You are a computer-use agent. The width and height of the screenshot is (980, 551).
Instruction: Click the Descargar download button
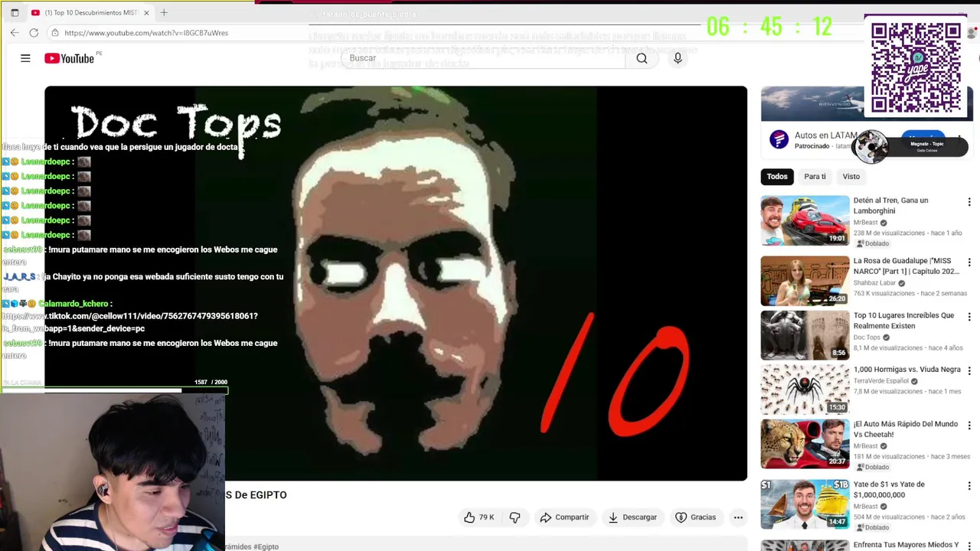tap(632, 517)
